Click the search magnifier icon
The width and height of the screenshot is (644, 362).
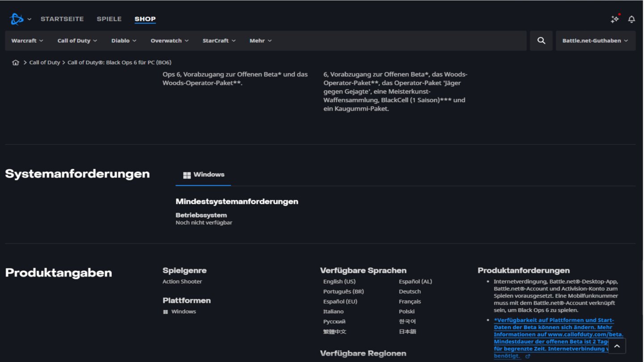click(541, 41)
